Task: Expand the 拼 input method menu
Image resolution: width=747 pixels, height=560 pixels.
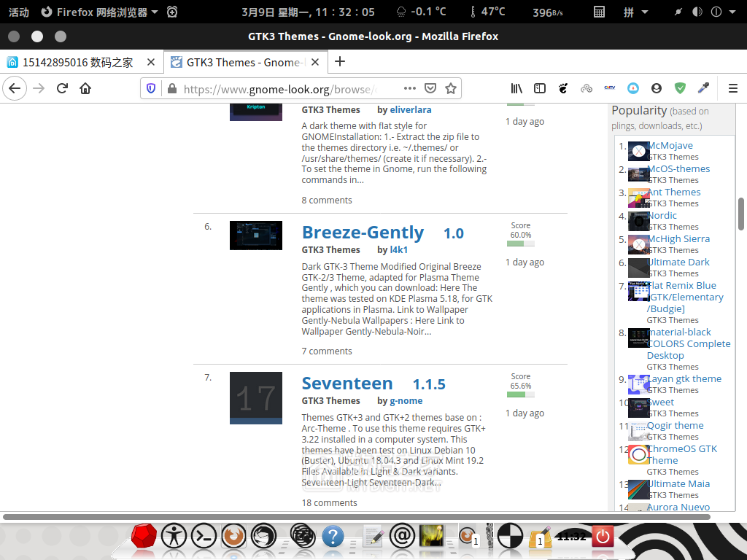Action: 635,12
